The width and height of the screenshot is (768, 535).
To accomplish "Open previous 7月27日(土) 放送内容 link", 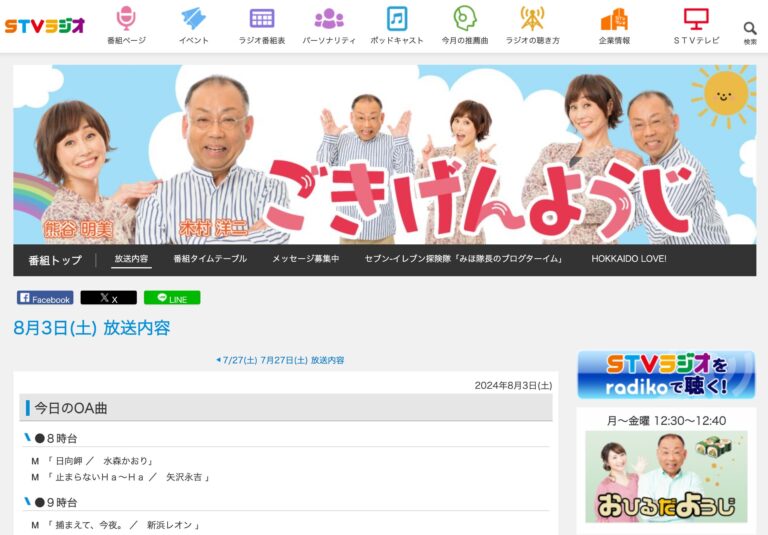I will point(280,360).
